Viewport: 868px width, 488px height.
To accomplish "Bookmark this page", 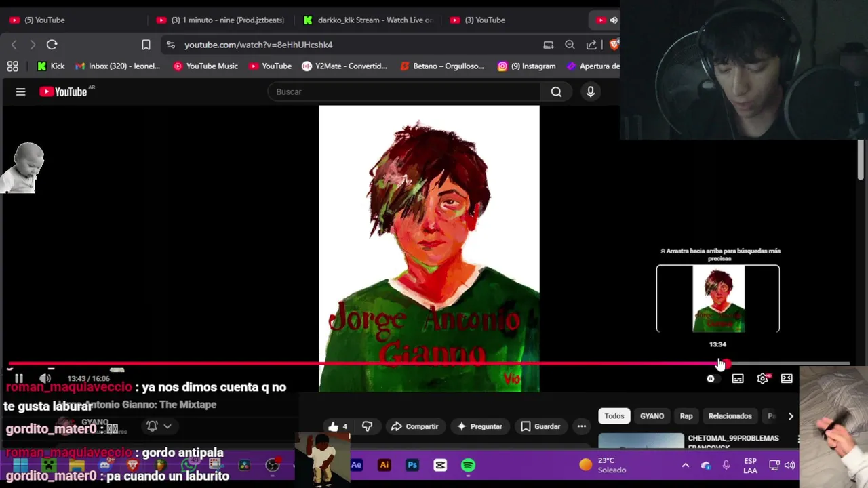I will click(x=146, y=45).
